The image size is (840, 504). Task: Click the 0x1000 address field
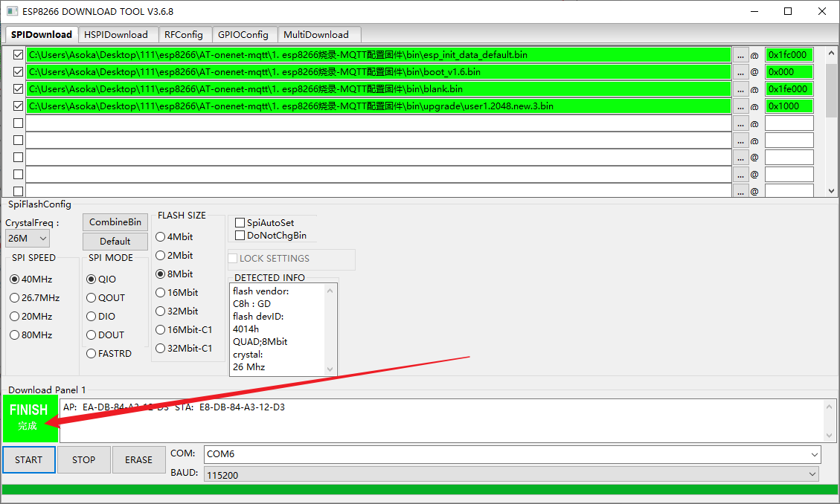click(789, 106)
